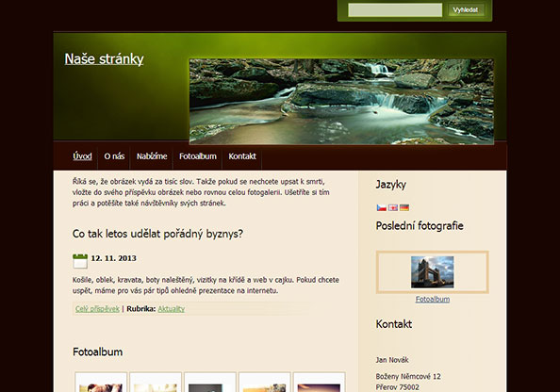Switch to the English flag language icon
Screen dimensions: 560x392
point(393,207)
